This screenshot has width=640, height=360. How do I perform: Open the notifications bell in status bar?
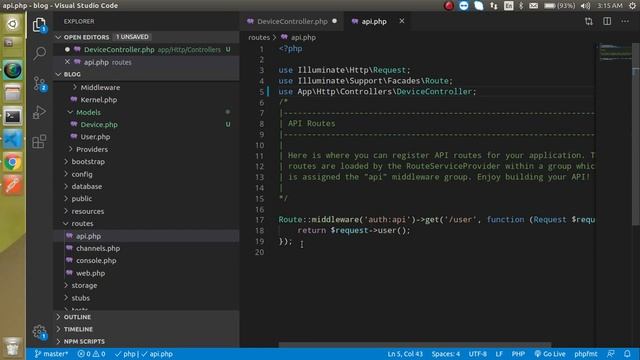[627, 354]
